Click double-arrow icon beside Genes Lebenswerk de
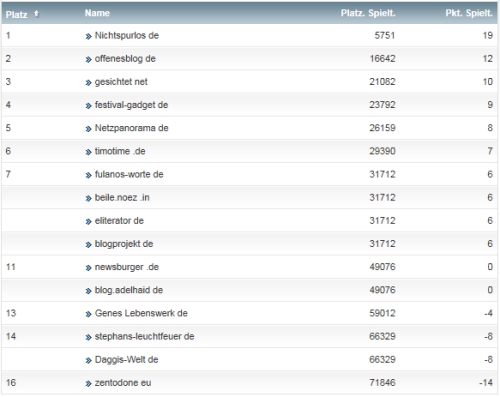Screen dimensions: 500x397 88,314
